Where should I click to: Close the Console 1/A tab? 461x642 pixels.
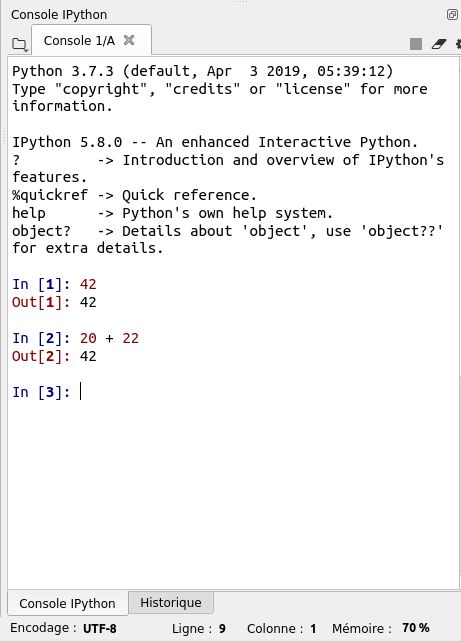(x=129, y=40)
